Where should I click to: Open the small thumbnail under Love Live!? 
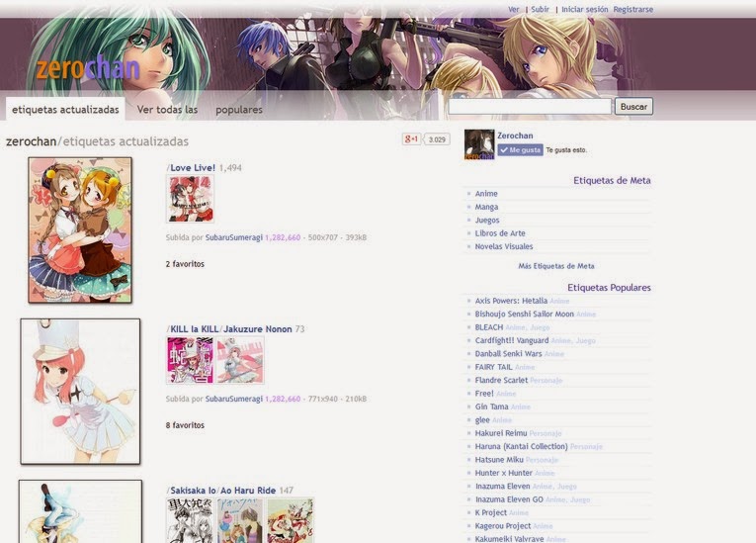190,199
